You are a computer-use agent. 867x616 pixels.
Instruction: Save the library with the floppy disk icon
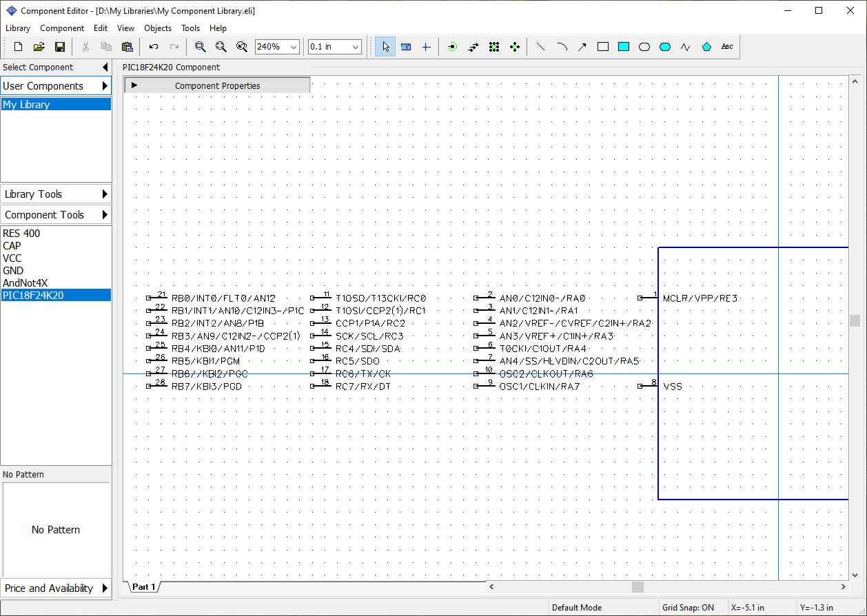(60, 47)
